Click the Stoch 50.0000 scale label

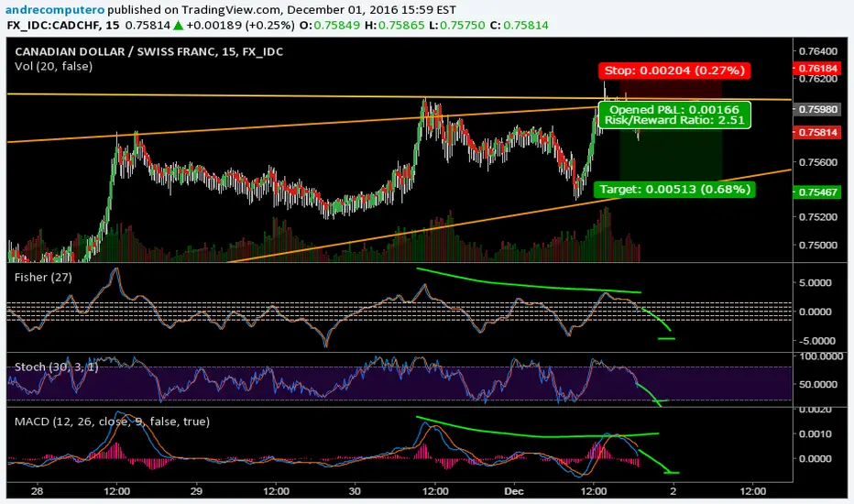[x=820, y=384]
